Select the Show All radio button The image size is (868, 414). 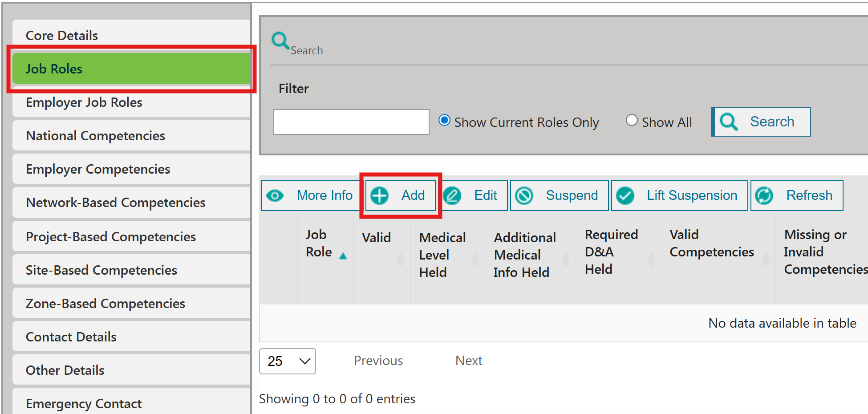632,120
